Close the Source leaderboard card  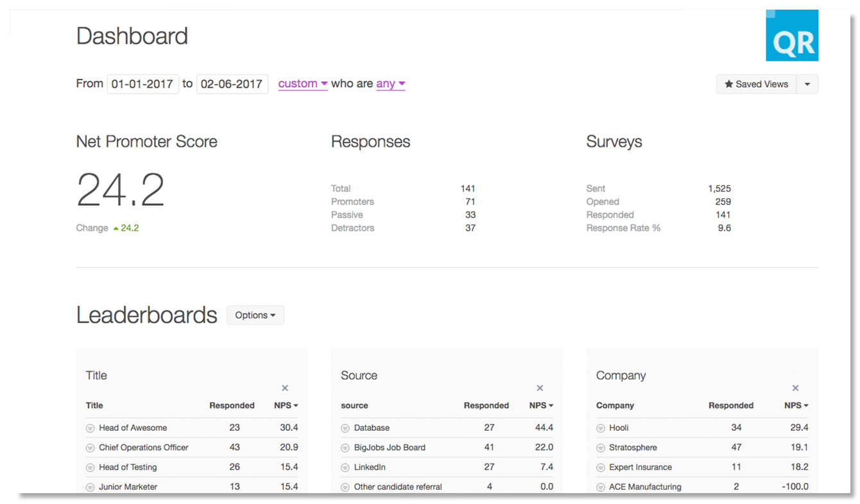[x=540, y=388]
